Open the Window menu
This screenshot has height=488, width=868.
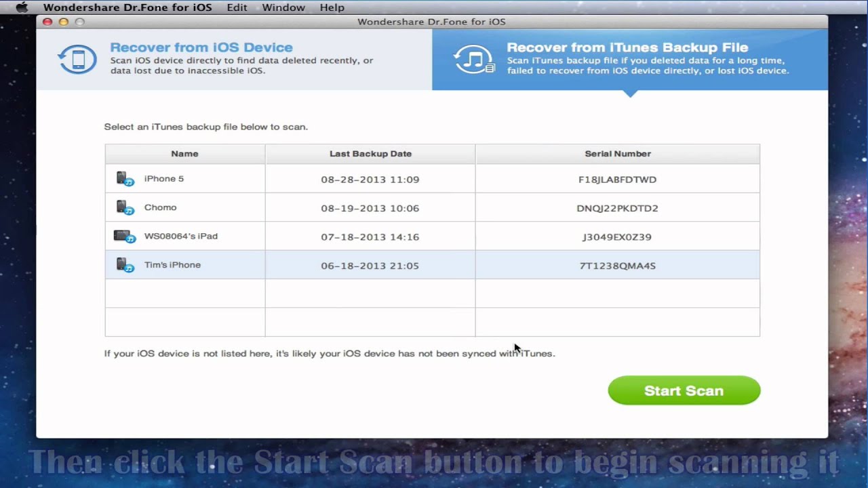(x=283, y=7)
